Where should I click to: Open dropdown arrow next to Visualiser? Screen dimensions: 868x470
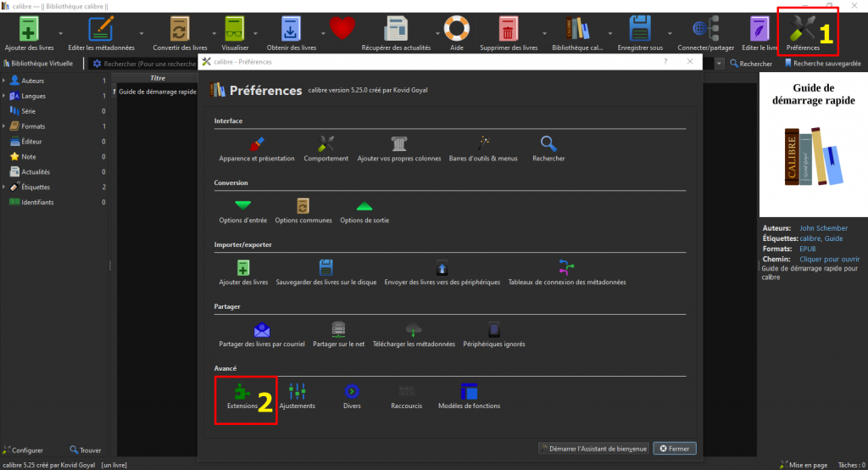tap(255, 33)
